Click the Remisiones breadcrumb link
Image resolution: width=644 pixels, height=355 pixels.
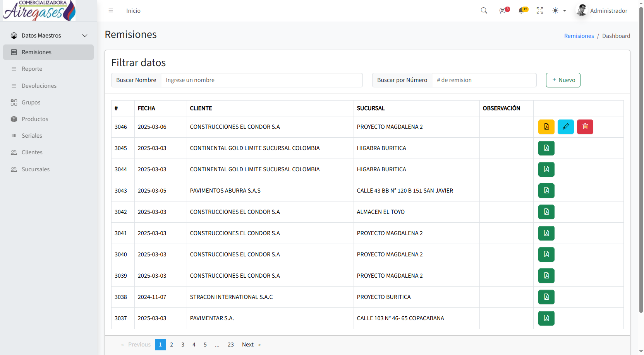pos(579,36)
